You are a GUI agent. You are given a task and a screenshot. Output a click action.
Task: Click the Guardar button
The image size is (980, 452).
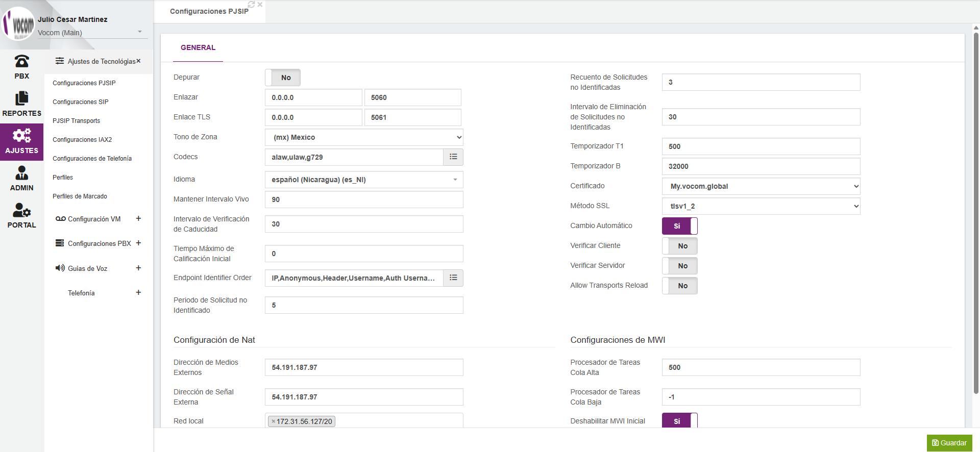click(x=949, y=443)
